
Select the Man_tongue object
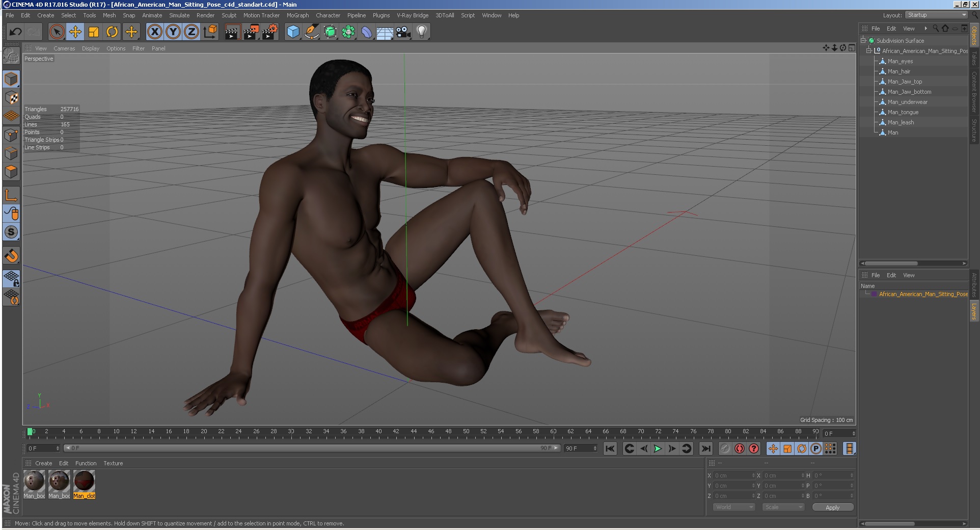903,112
